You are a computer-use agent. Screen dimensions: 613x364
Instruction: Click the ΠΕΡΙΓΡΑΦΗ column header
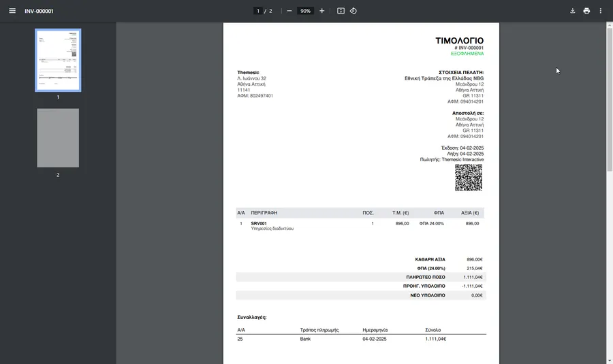[x=264, y=213]
